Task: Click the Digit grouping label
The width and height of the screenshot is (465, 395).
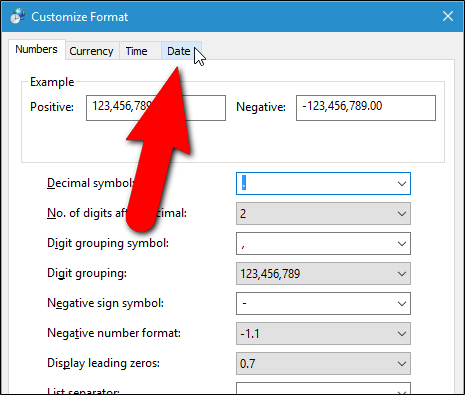Action: click(x=87, y=273)
